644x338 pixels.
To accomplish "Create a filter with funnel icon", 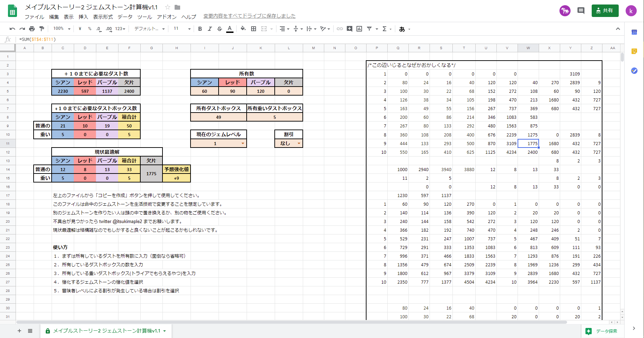I will pos(369,29).
